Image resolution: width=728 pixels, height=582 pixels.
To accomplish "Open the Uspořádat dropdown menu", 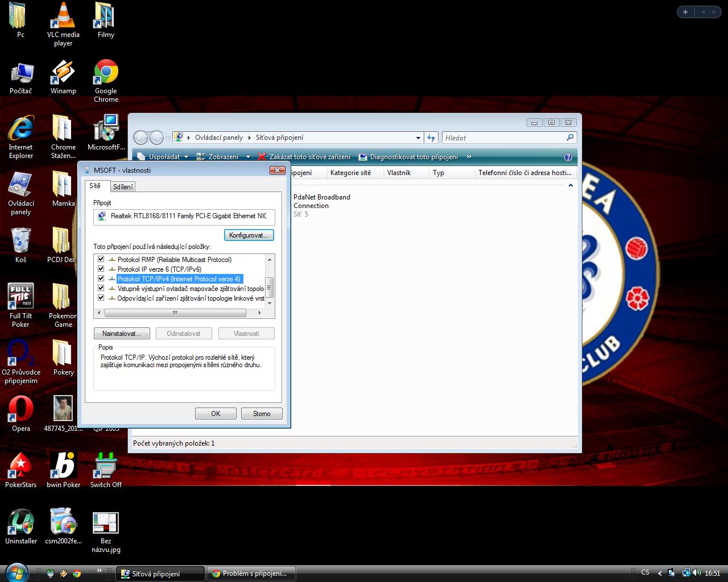I will tap(163, 157).
